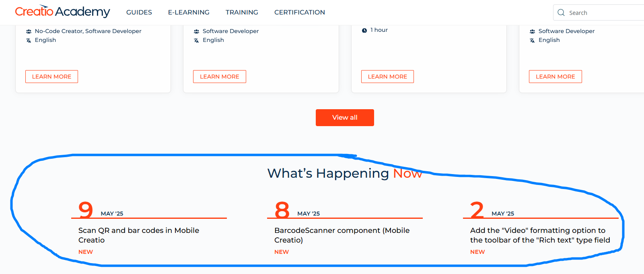The image size is (644, 274).
Task: Focus the Search input field
Action: (x=599, y=12)
